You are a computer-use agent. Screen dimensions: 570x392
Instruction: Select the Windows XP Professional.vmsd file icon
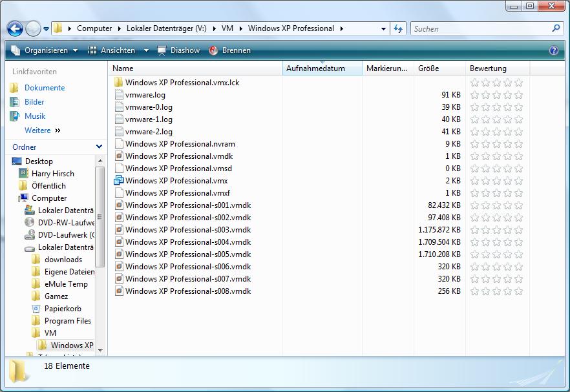(x=118, y=168)
